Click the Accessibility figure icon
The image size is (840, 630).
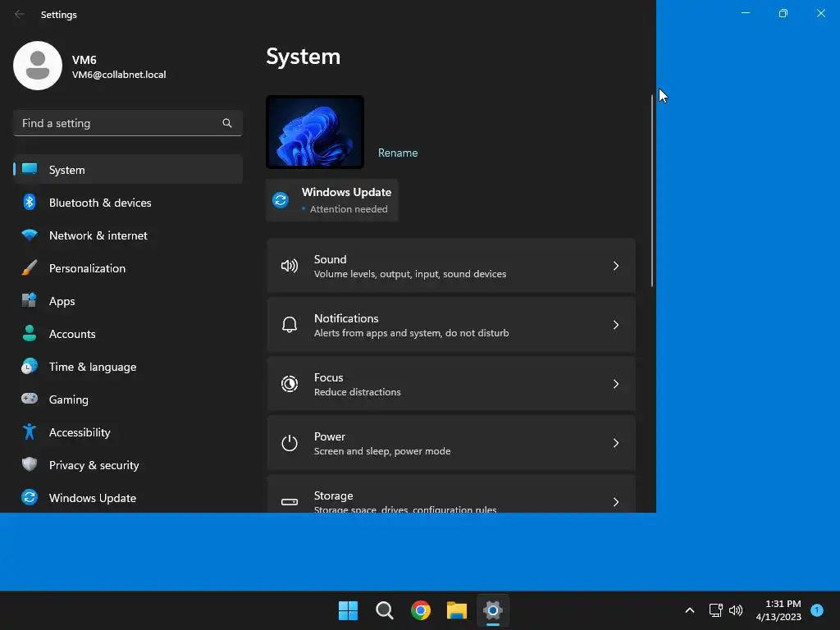pyautogui.click(x=30, y=431)
